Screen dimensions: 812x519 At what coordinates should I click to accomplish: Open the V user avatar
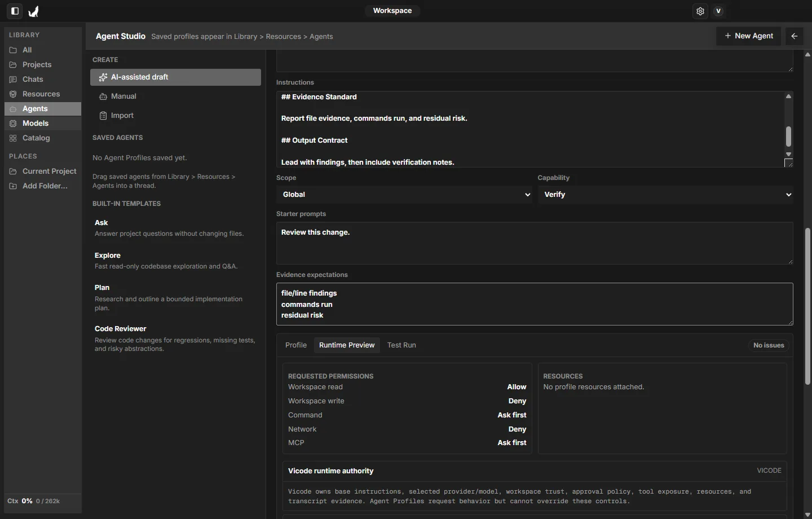718,11
